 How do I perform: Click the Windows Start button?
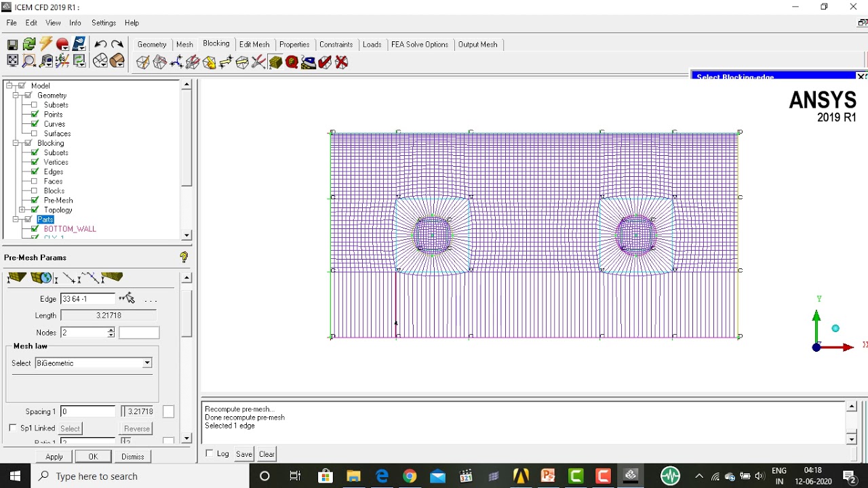[16, 476]
